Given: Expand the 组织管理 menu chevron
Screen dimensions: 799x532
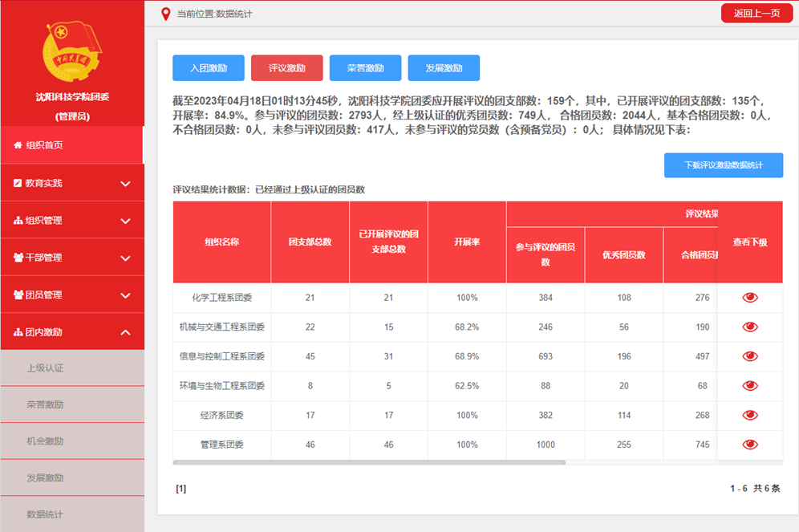Looking at the screenshot, I should (125, 221).
